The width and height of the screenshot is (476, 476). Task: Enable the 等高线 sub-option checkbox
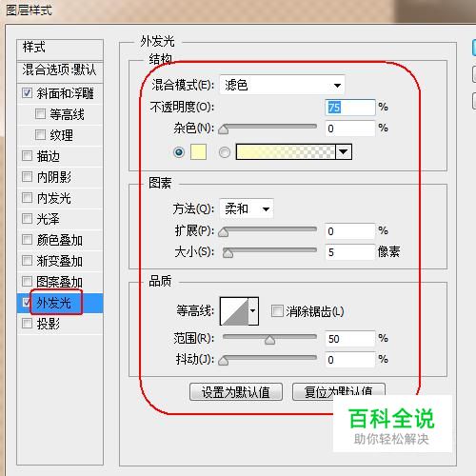[40, 113]
